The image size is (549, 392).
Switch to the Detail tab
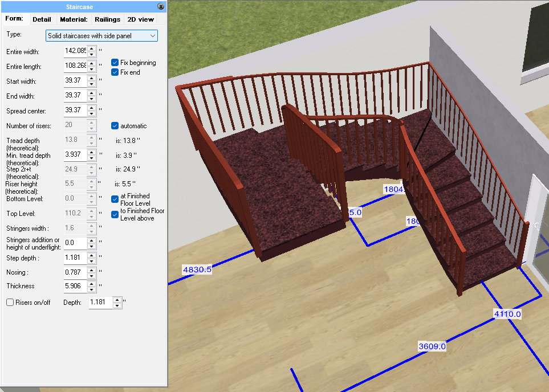tap(42, 19)
